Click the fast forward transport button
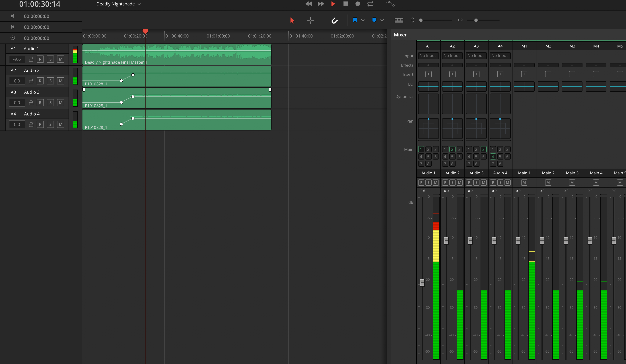The height and width of the screenshot is (364, 626). click(x=321, y=4)
